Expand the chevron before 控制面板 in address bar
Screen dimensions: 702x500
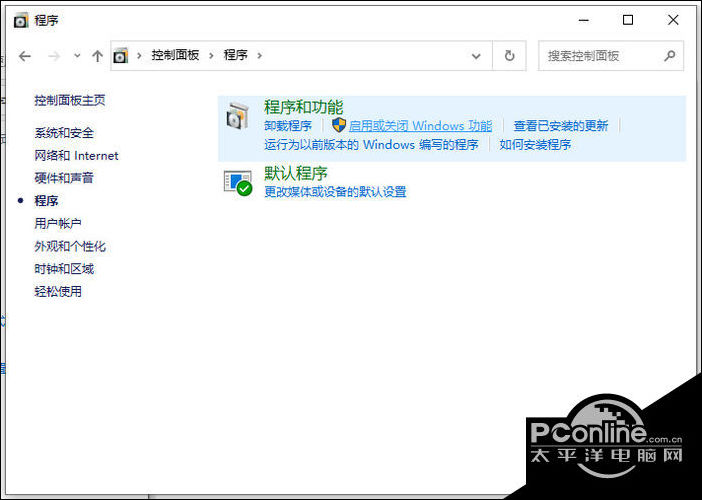click(x=139, y=56)
